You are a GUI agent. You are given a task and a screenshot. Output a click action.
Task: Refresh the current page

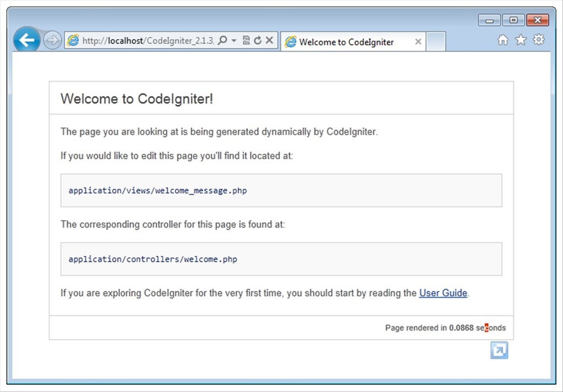tap(257, 40)
